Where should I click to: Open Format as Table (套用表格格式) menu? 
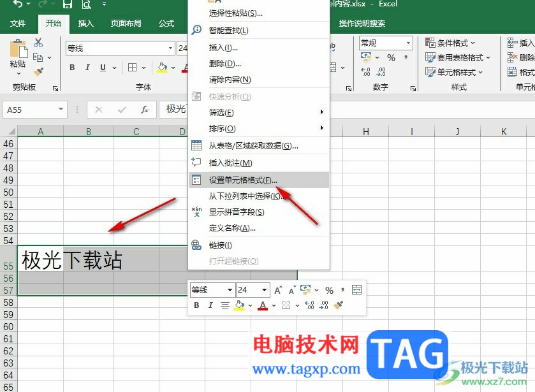click(x=458, y=57)
